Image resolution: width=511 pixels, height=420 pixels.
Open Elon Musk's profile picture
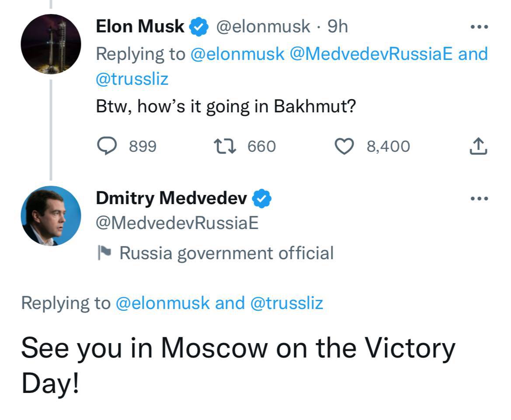51,44
